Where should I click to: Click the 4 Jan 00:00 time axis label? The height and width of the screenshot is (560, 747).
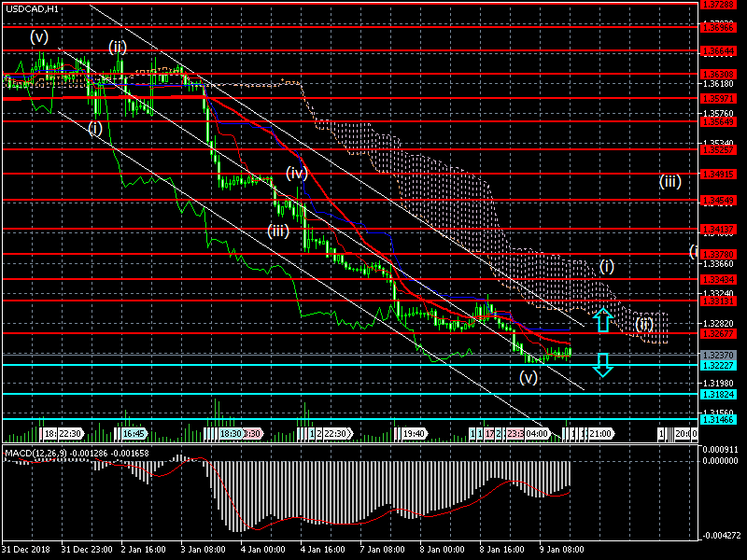(x=263, y=549)
